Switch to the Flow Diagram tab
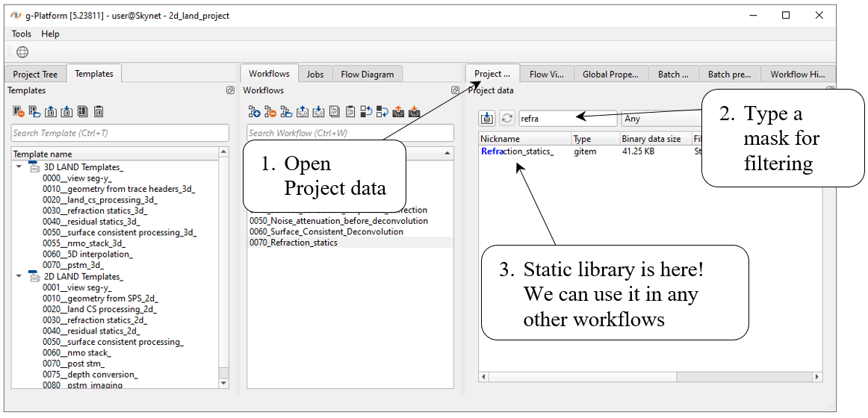The height and width of the screenshot is (418, 868). point(367,74)
